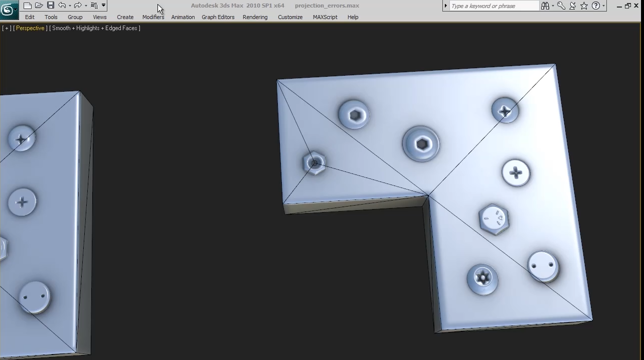Open the dropdown next to binoculars search

(553, 6)
